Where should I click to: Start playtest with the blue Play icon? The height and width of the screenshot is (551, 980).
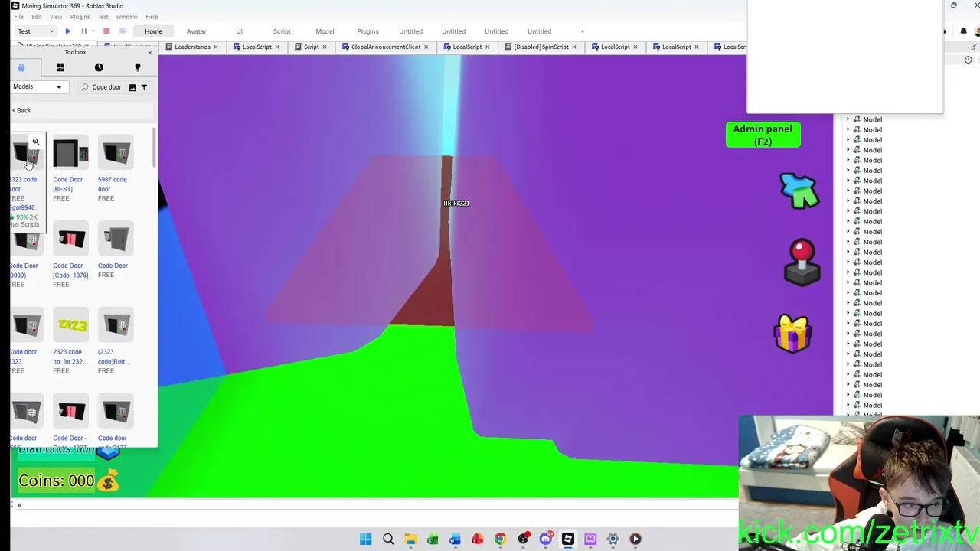point(68,31)
